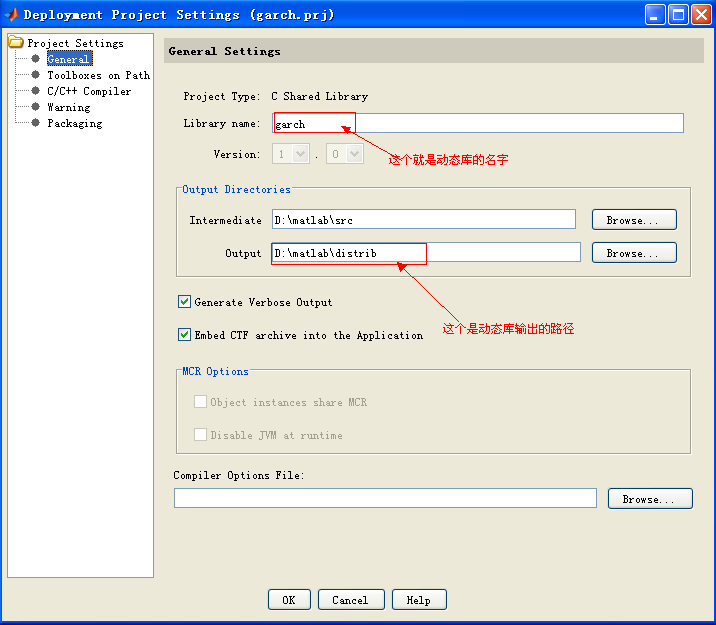The width and height of the screenshot is (716, 625).
Task: Browse for Compiler Options File
Action: [649, 499]
